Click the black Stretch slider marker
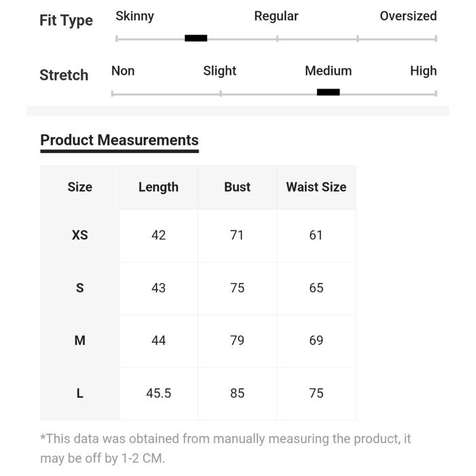This screenshot has width=476, height=476. point(328,92)
